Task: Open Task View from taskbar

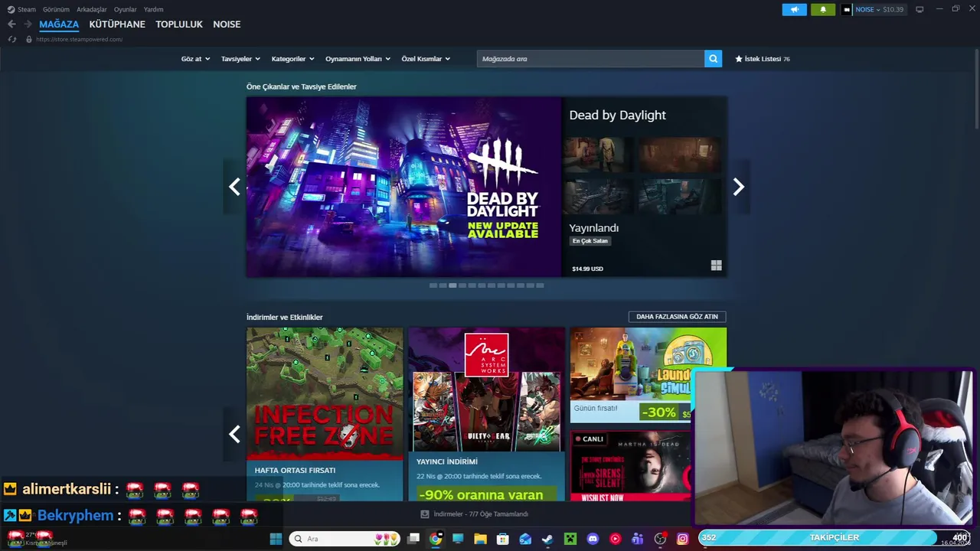Action: (x=413, y=539)
